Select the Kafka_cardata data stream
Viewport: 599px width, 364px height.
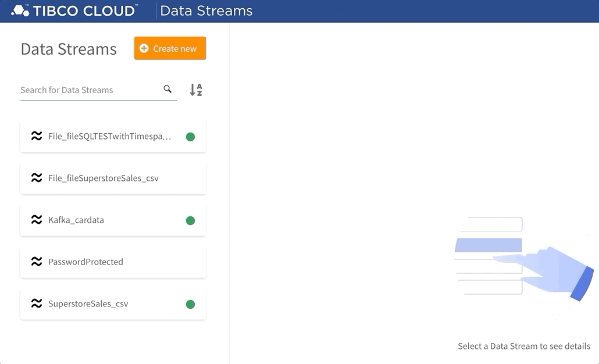coord(76,220)
